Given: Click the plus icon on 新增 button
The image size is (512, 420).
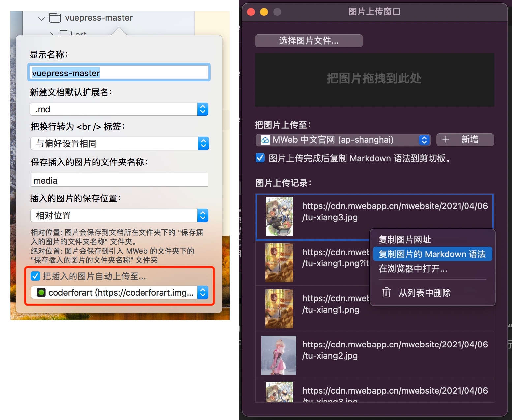Looking at the screenshot, I should coord(445,139).
